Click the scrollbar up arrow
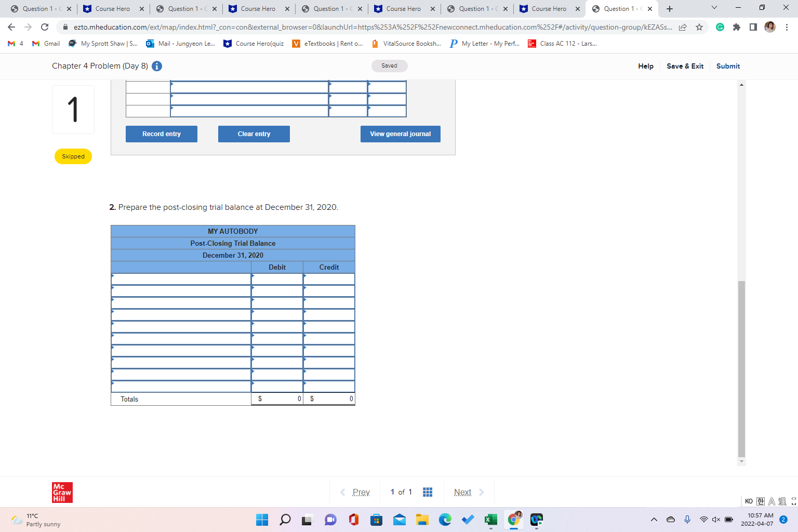 pos(741,84)
